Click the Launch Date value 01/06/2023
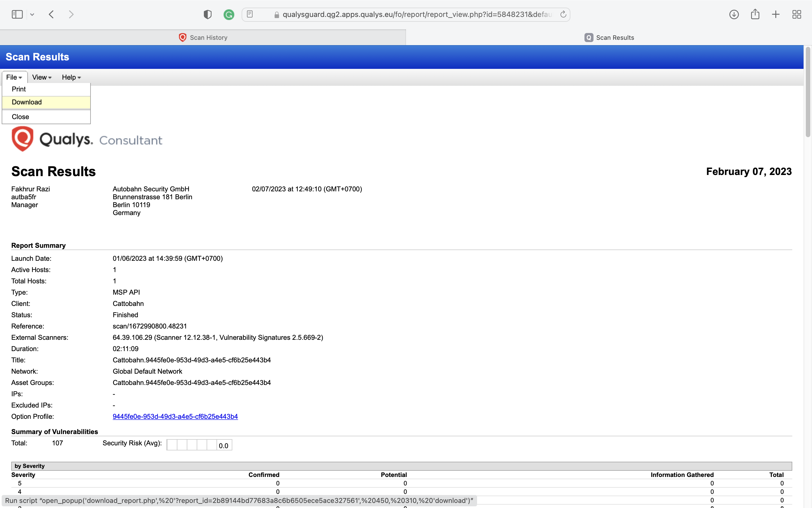The height and width of the screenshot is (508, 812). click(x=167, y=258)
